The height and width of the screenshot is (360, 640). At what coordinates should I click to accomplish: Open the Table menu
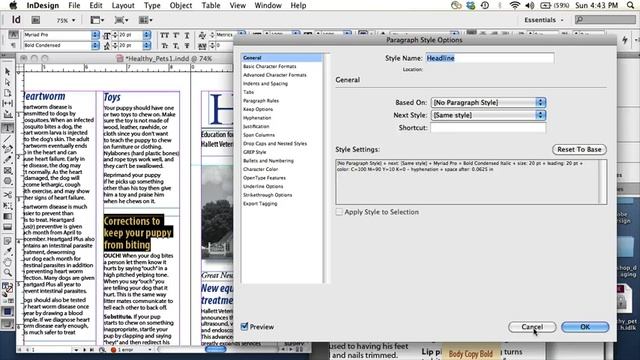coord(211,5)
